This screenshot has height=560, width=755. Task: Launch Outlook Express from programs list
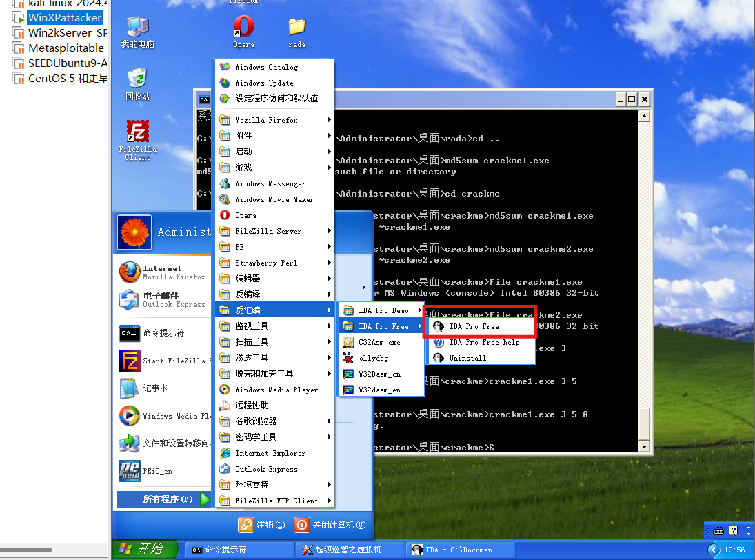[x=274, y=469]
